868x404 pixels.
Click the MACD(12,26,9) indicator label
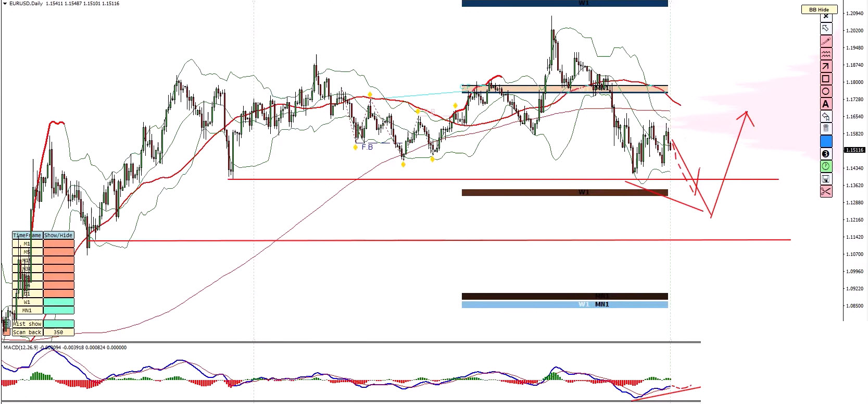pos(21,347)
